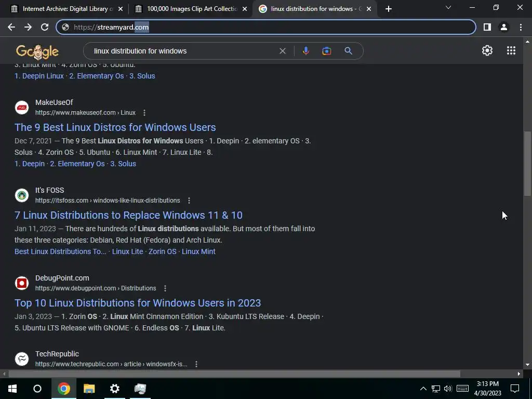Viewport: 532px width, 399px height.
Task: Open the tab search dropdown chevron
Action: point(448,7)
